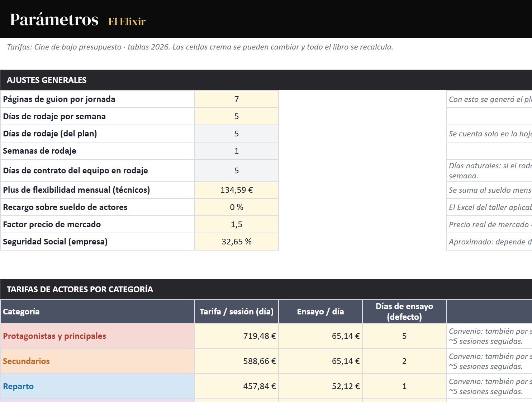Select 'Recargo sobre sueldo de actores' label
This screenshot has height=402, width=532.
[x=98, y=207]
